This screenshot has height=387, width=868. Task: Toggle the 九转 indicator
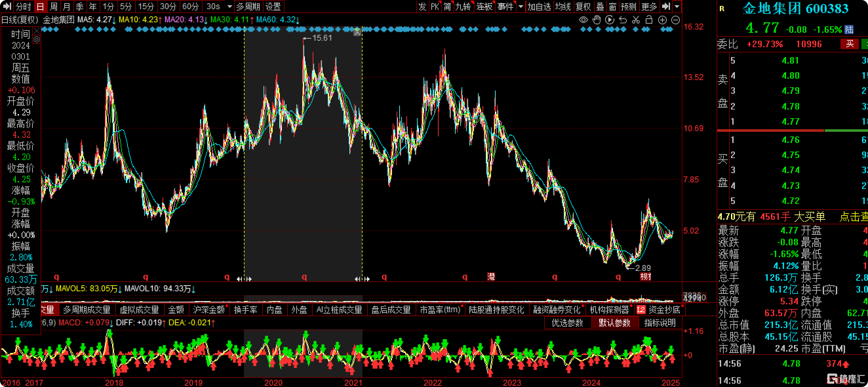tap(463, 7)
